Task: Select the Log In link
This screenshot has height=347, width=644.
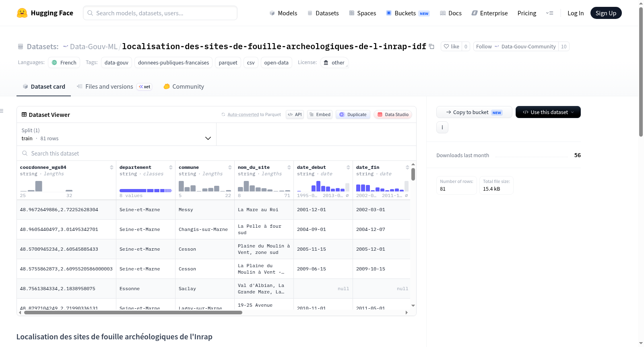Action: [x=576, y=13]
